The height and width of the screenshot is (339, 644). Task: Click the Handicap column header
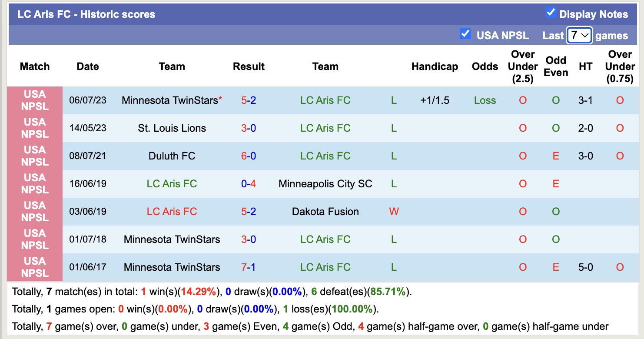[435, 66]
